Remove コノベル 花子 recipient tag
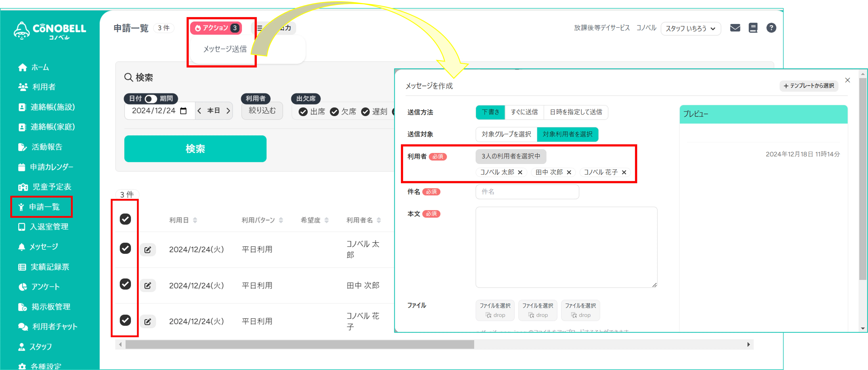The image size is (868, 370). (624, 173)
